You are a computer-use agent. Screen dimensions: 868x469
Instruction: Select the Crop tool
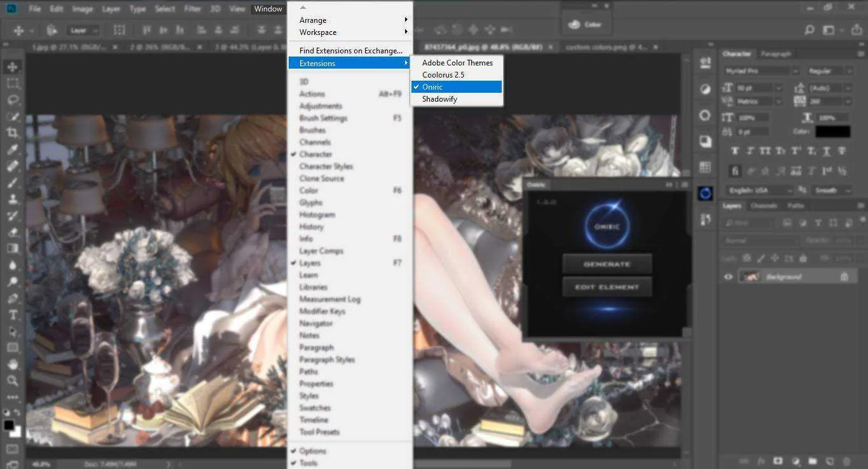point(12,133)
